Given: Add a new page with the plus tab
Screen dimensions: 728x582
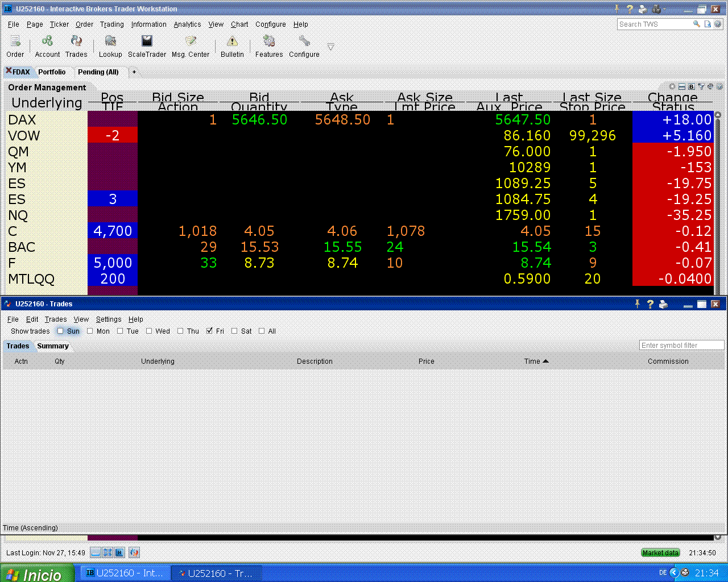Looking at the screenshot, I should coord(134,72).
